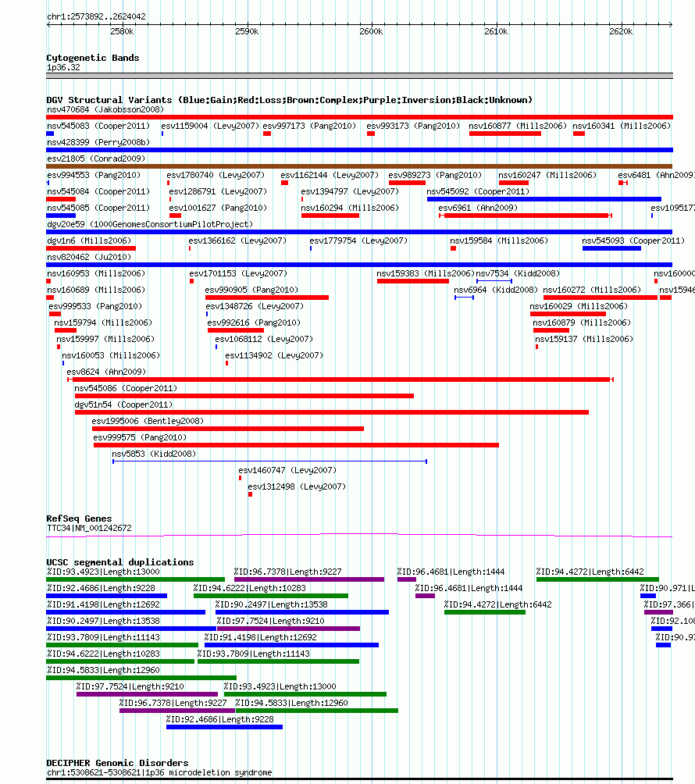Click the cytogenetic band 1p36.32 label
The image size is (695, 784).
click(x=63, y=67)
